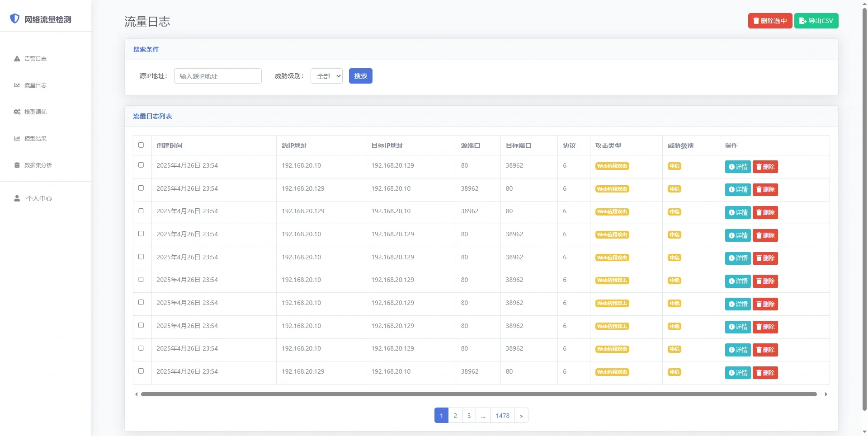Select 模型结果 in the sidebar
The height and width of the screenshot is (436, 868).
pyautogui.click(x=30, y=139)
